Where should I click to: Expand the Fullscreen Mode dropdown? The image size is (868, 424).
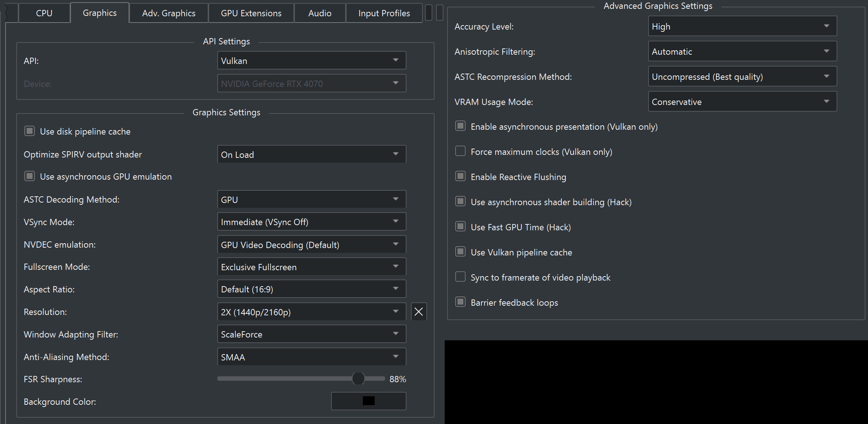pos(312,267)
